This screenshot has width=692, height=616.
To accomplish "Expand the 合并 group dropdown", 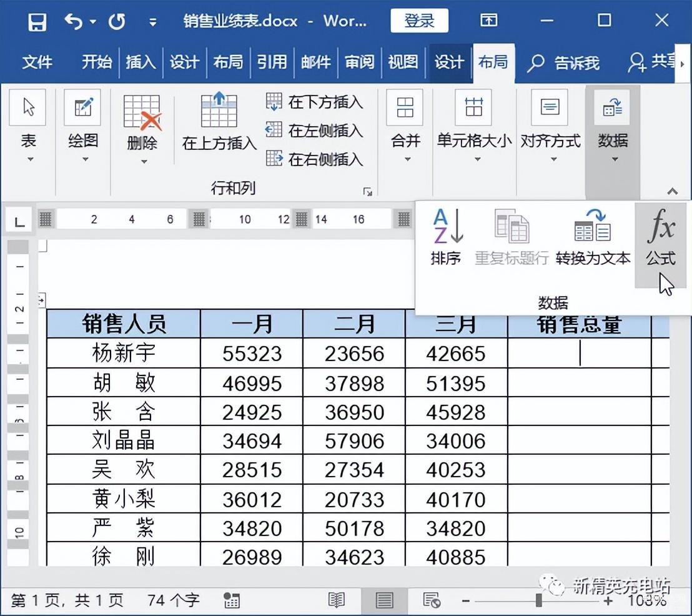I will point(405,126).
